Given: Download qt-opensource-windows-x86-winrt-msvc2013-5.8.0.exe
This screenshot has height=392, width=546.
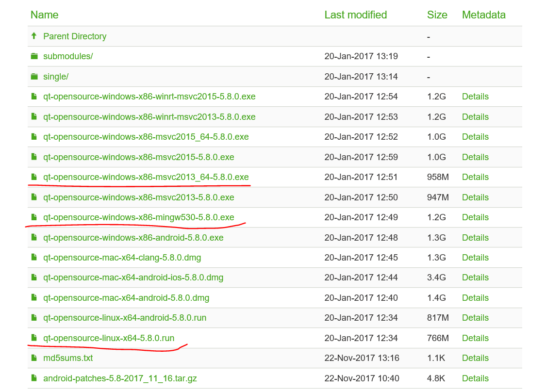Looking at the screenshot, I should [149, 116].
